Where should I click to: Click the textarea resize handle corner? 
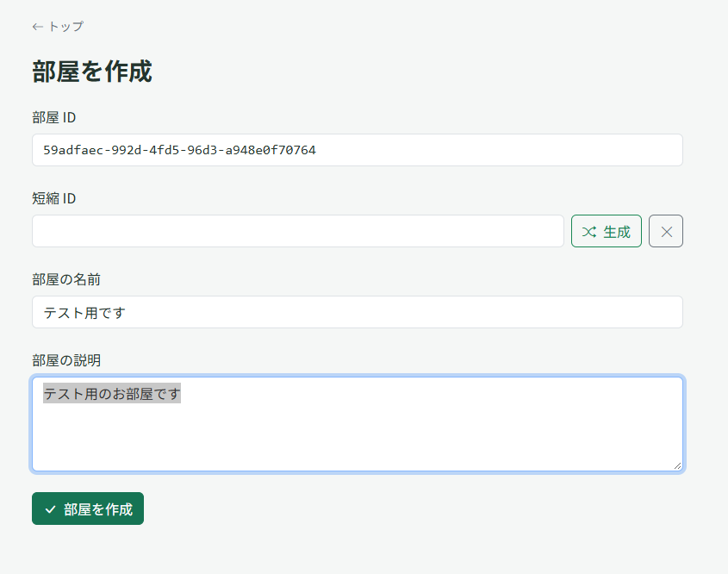coord(677,465)
